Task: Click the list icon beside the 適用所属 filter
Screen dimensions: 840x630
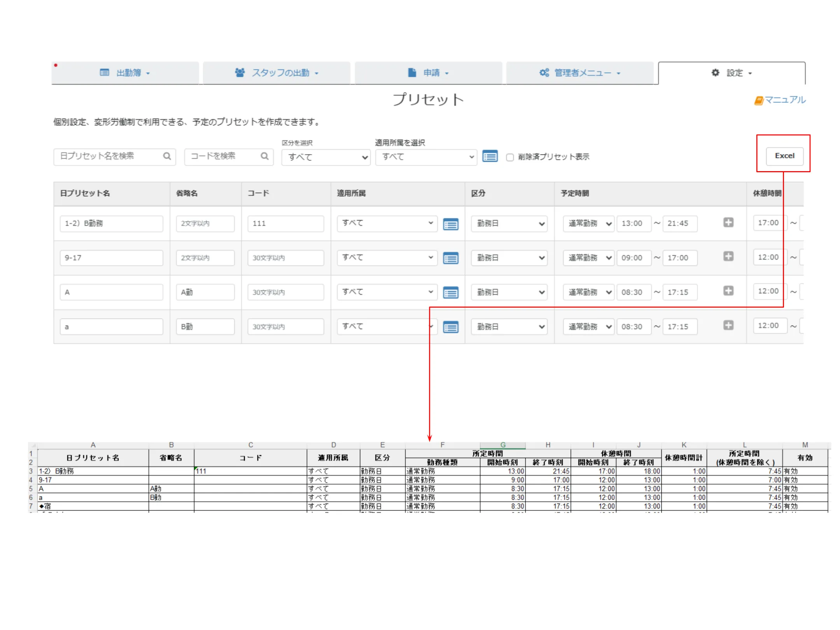Action: [490, 156]
